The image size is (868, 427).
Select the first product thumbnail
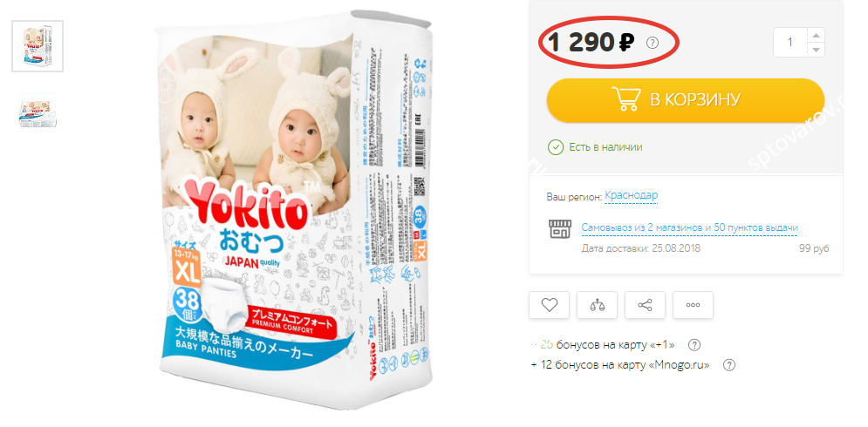pyautogui.click(x=38, y=46)
